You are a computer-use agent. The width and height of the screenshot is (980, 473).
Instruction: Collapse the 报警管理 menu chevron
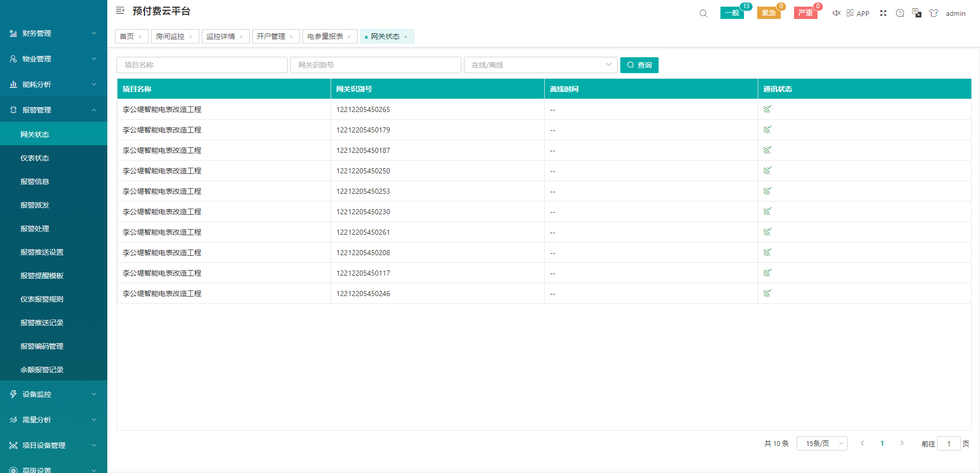(x=94, y=110)
